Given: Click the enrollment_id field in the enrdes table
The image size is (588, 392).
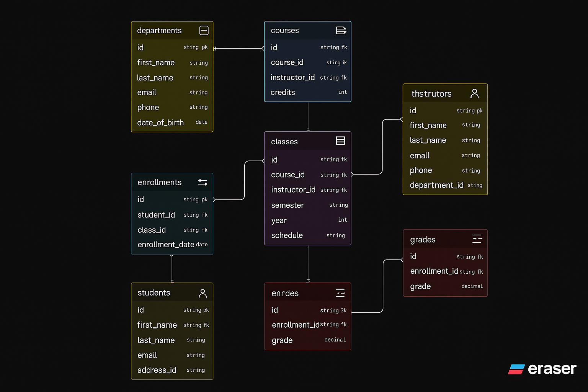Looking at the screenshot, I should click(x=296, y=325).
